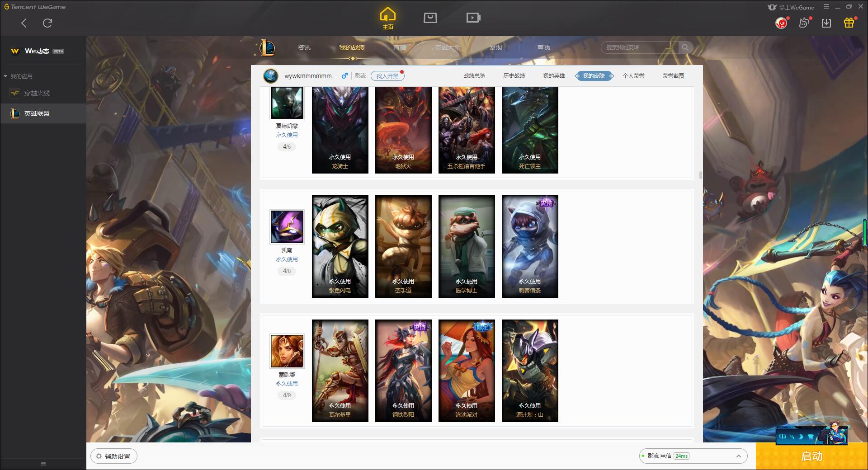The width and height of the screenshot is (868, 470).
Task: Expand the server selector 影流 电信
Action: pos(693,456)
